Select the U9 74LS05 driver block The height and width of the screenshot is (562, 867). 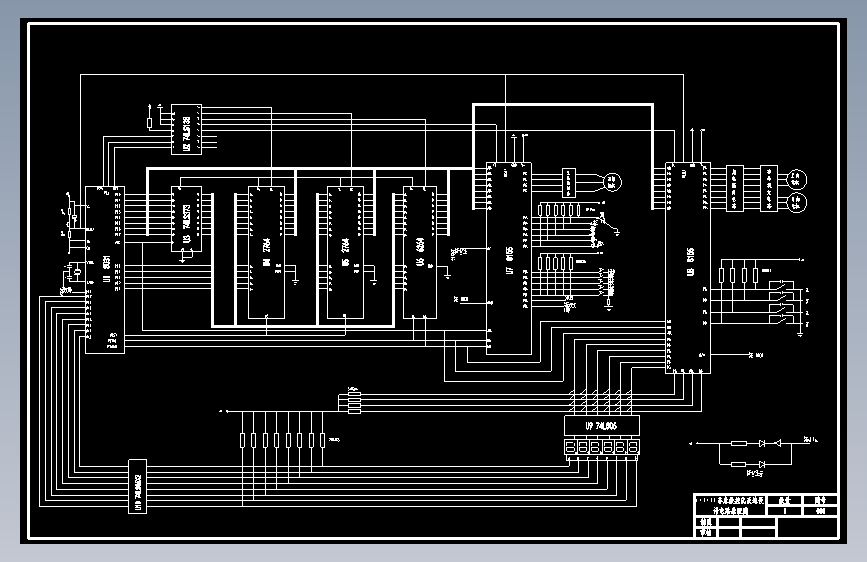click(x=602, y=426)
